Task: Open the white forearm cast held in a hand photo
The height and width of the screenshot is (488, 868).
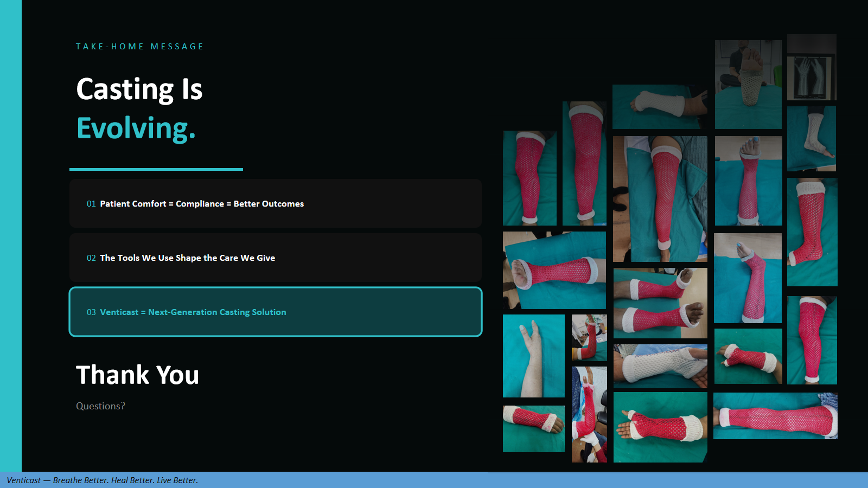Action: point(660,366)
